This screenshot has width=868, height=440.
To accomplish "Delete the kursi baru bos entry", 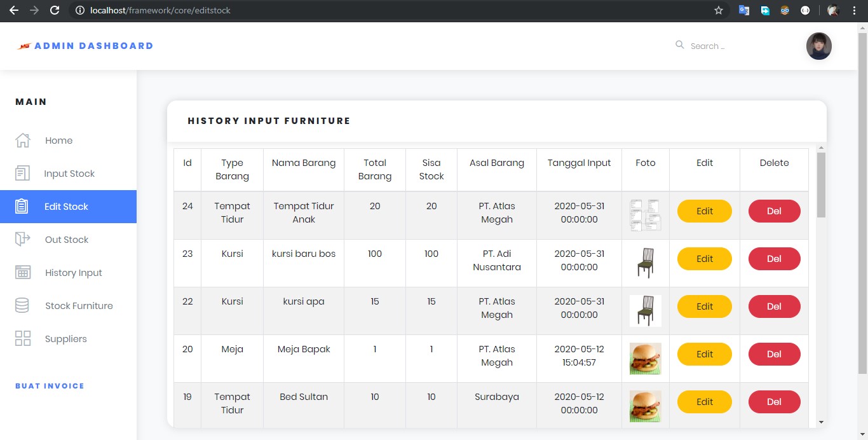I will [774, 259].
